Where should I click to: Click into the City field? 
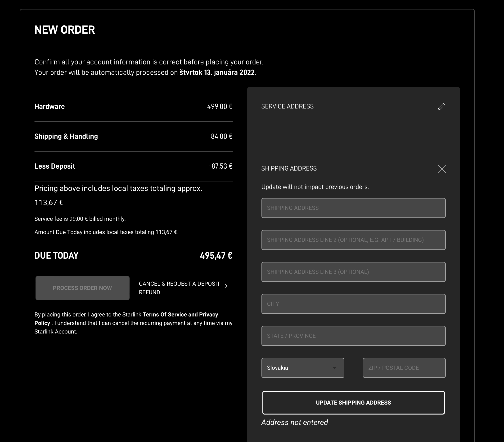353,304
